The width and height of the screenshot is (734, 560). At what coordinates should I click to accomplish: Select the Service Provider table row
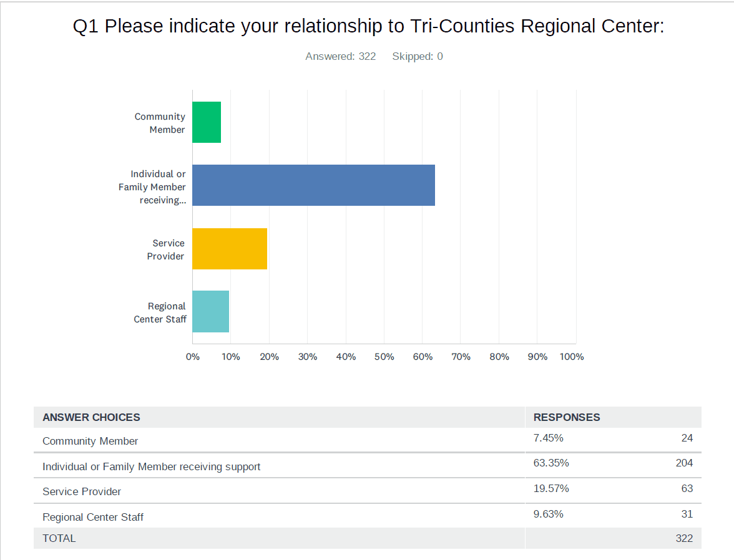[x=368, y=491]
